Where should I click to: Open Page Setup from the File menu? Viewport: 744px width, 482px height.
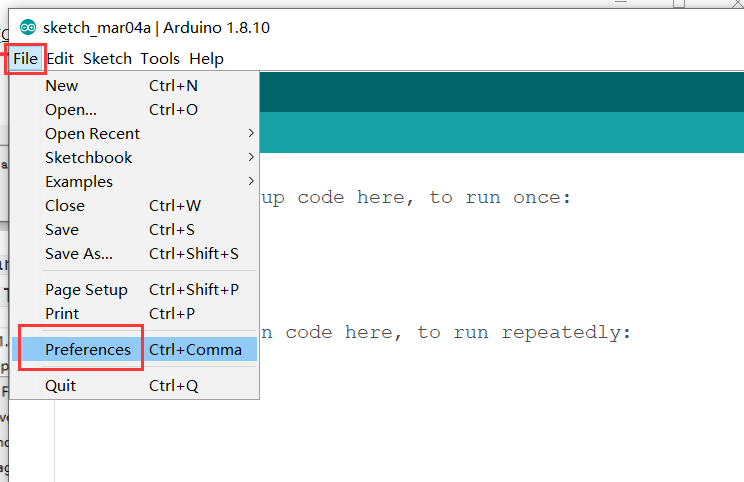(86, 290)
